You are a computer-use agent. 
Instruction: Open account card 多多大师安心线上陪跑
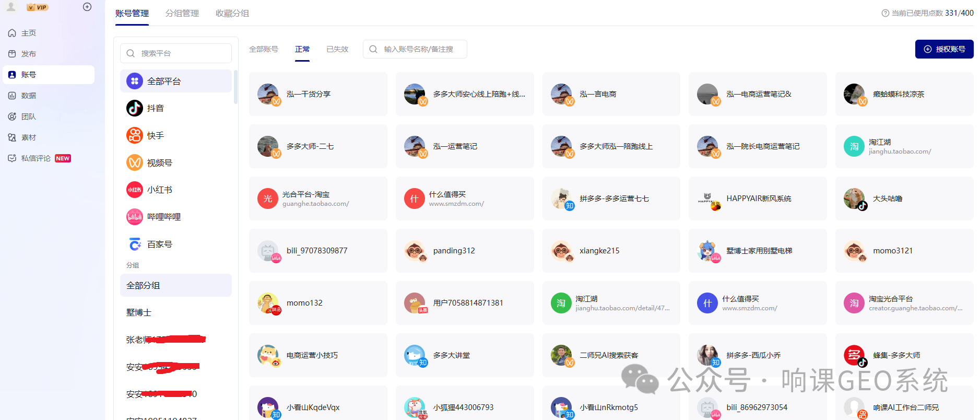[x=465, y=94]
